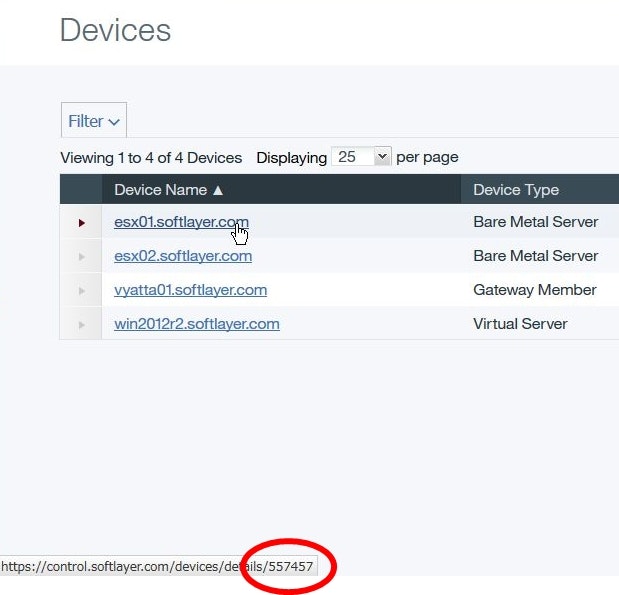Open the Filter dropdown tab
Screen dimensions: 619x595
94,120
